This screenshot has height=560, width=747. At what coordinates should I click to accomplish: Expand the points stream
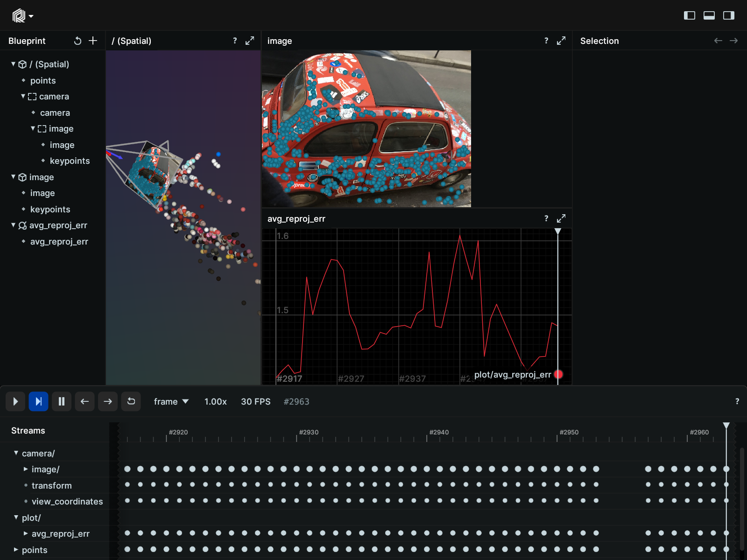pyautogui.click(x=16, y=550)
